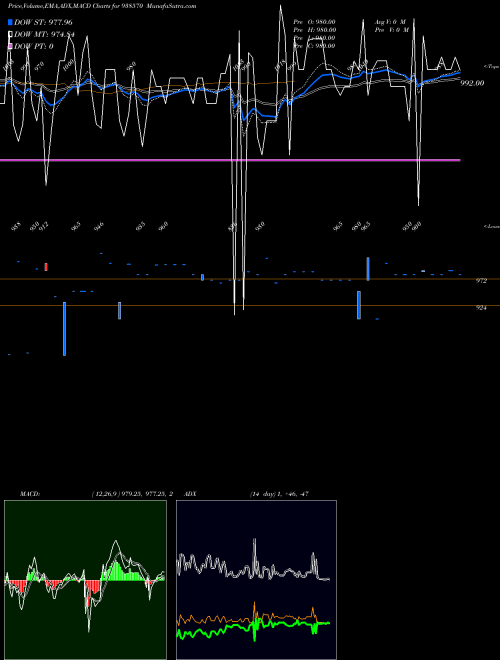This screenshot has height=660, width=500.
Task: Click the red volume bar near 912
Action: [x=46, y=267]
